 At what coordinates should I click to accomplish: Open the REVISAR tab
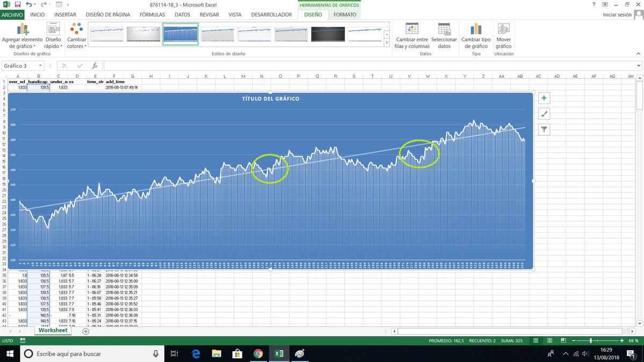[209, 14]
